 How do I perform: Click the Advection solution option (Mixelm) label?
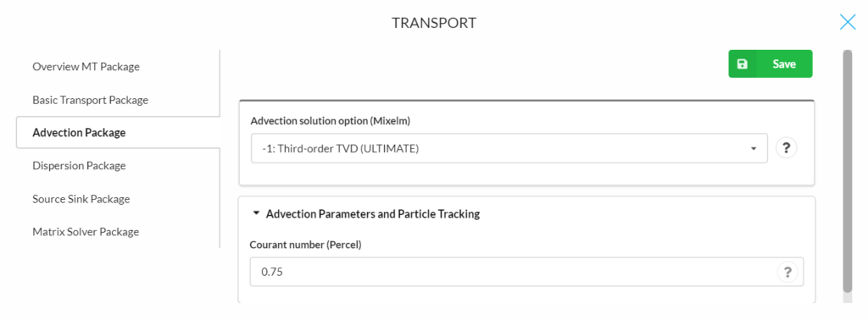[x=331, y=121]
